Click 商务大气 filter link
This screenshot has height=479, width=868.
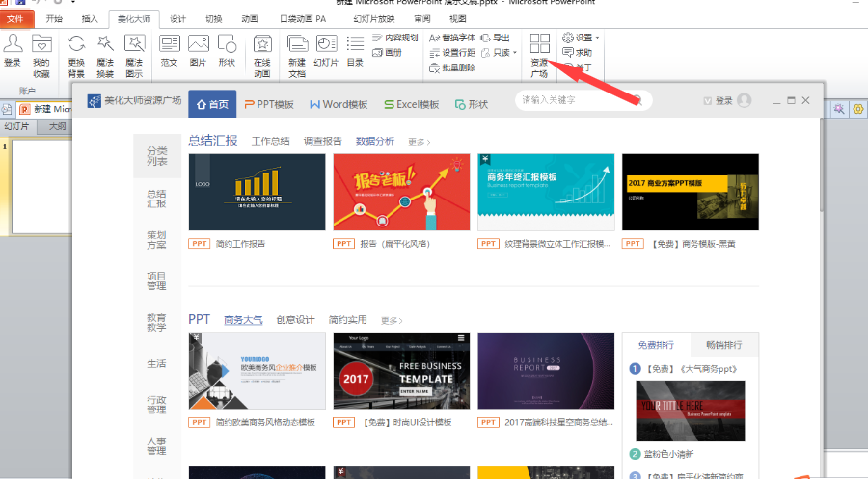[x=243, y=320]
